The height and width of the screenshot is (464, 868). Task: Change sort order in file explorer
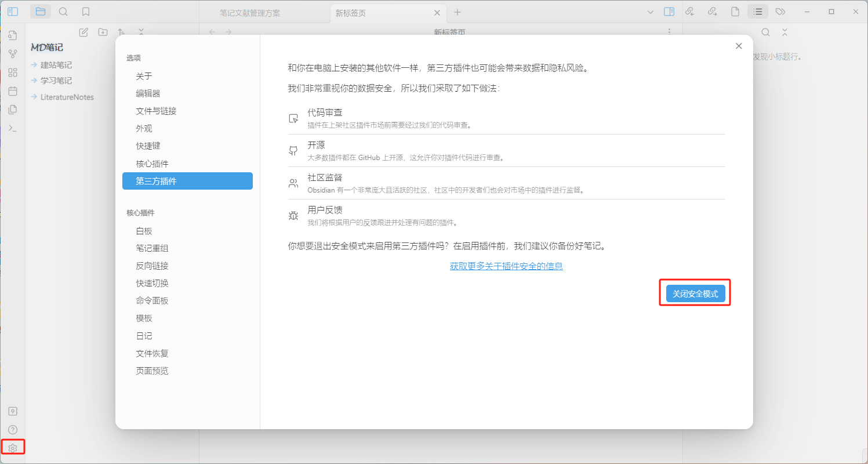[x=121, y=32]
